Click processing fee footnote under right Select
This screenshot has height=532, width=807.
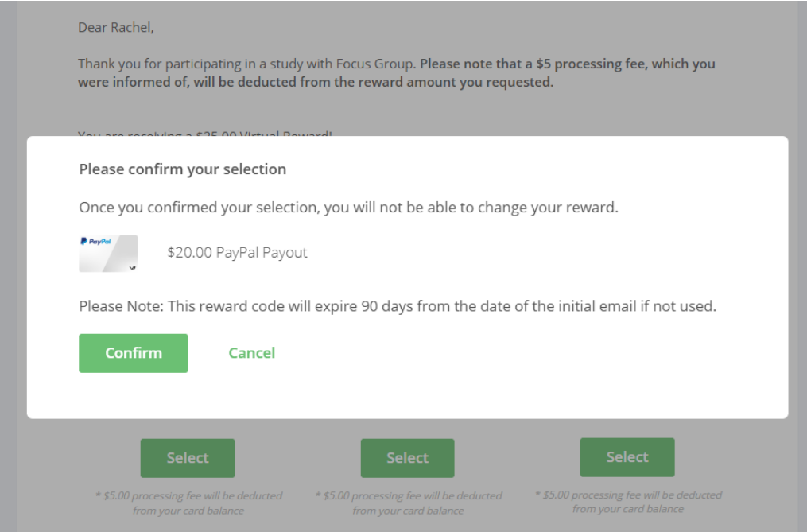pyautogui.click(x=628, y=502)
